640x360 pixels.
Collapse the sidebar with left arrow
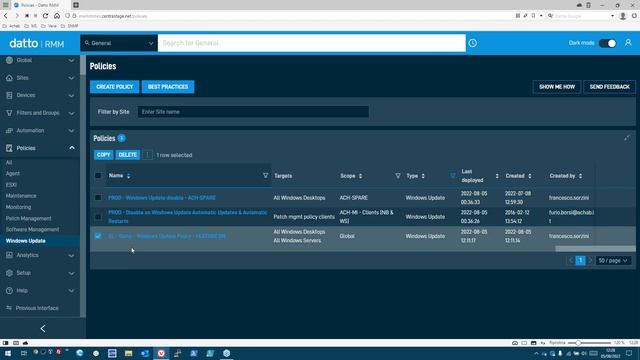coord(43,328)
